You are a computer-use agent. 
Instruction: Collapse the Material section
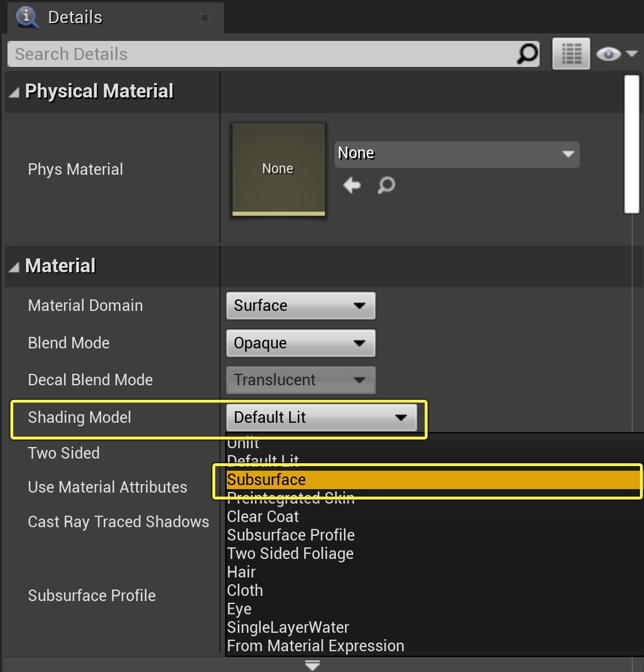pos(14,266)
